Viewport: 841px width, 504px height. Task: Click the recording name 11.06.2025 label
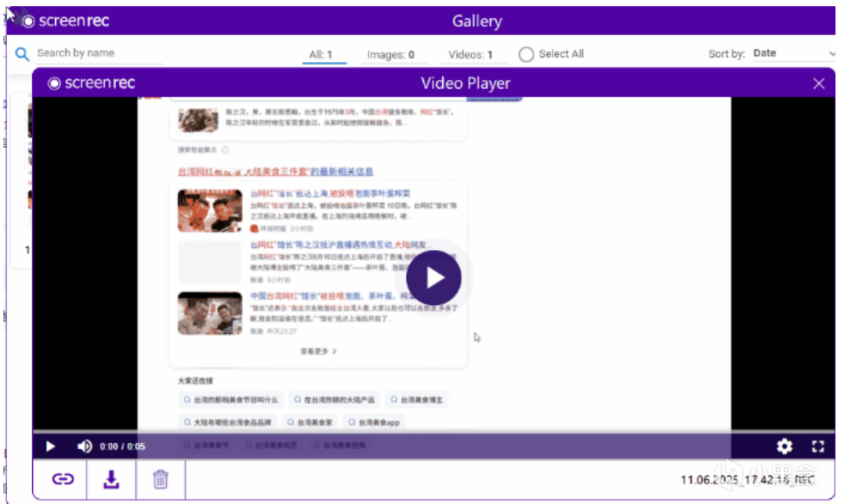(747, 480)
